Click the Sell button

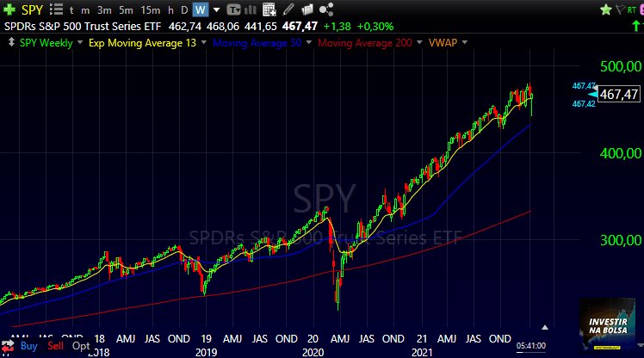tap(55, 346)
